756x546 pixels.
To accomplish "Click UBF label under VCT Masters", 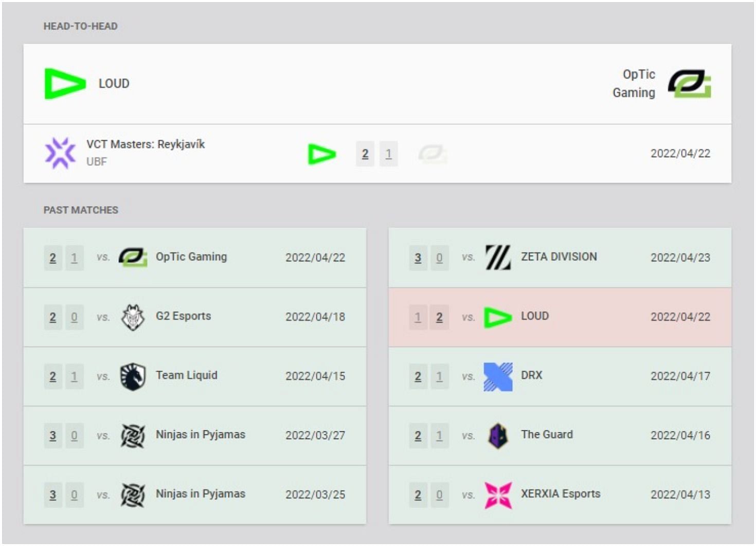I will click(x=96, y=161).
